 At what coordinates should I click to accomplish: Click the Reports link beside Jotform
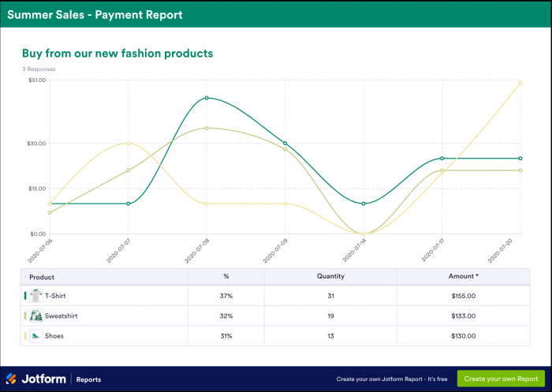tap(88, 379)
